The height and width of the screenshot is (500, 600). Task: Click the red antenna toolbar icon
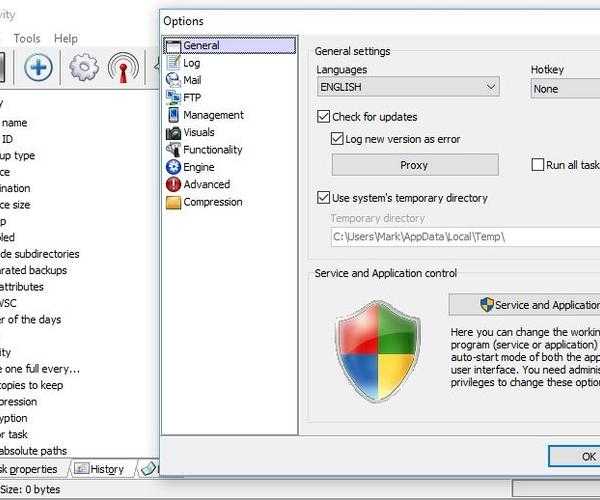[123, 68]
